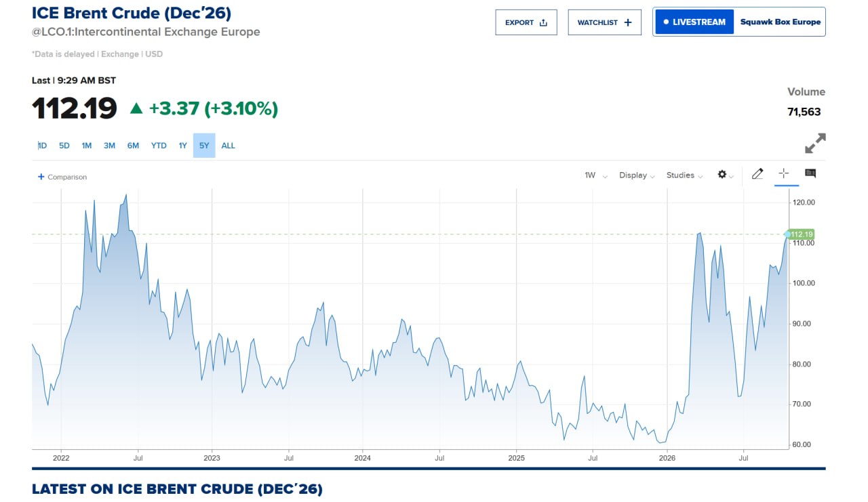Select the ALL range tab
The image size is (868, 502).
click(229, 146)
